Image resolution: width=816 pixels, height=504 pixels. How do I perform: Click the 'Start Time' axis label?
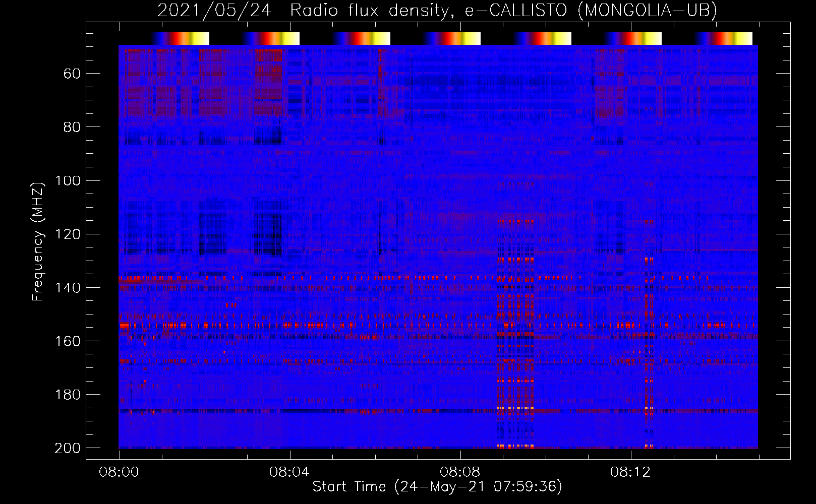click(x=437, y=486)
